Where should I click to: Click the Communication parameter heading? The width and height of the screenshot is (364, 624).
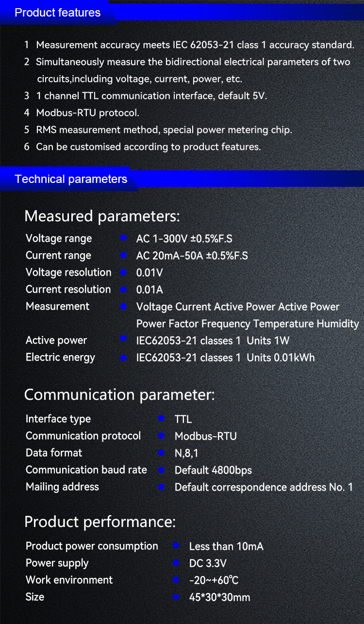point(119,395)
